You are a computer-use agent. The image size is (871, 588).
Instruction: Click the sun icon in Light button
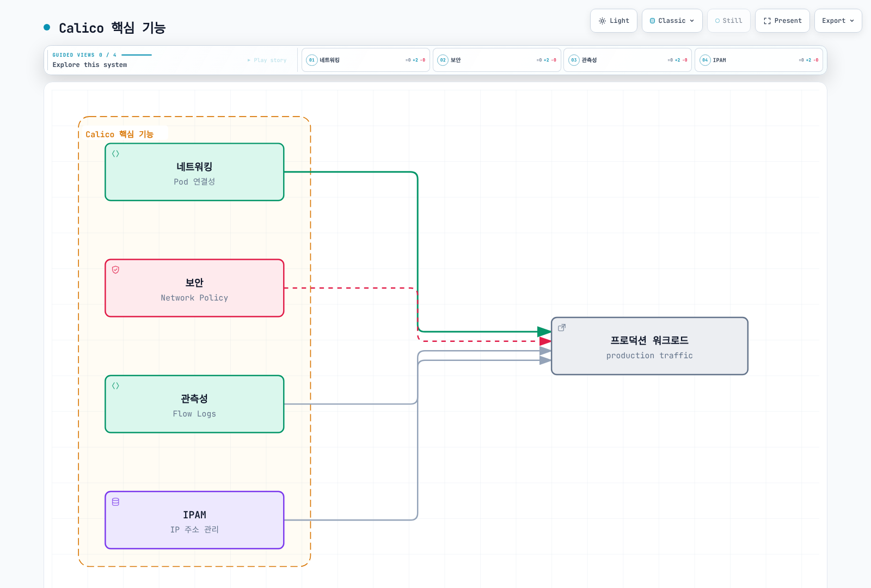[602, 21]
